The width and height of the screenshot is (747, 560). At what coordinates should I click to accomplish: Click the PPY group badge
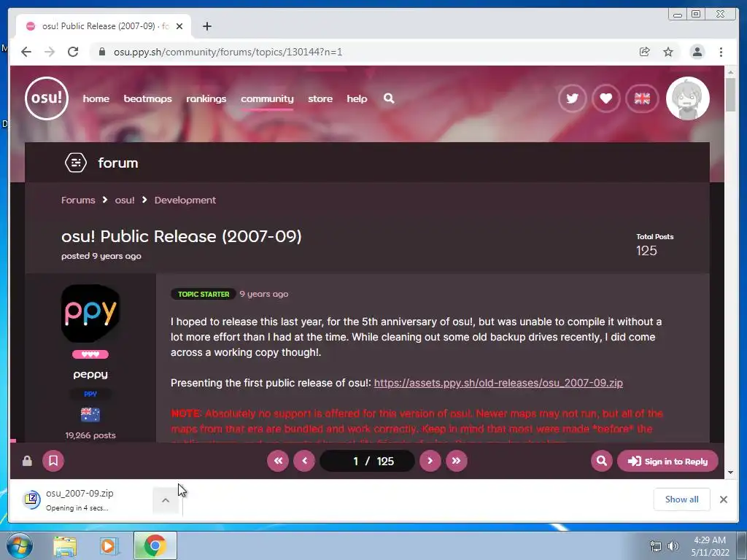point(90,394)
